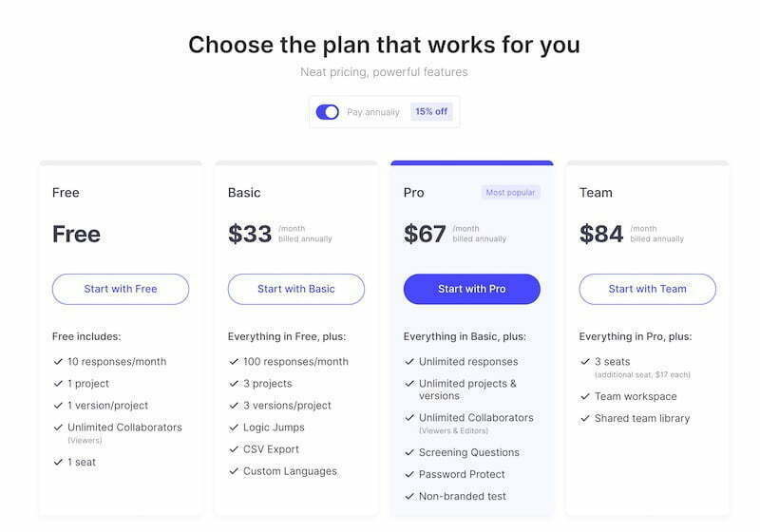
Task: Click checkmark beside Password Protect
Action: (x=409, y=474)
